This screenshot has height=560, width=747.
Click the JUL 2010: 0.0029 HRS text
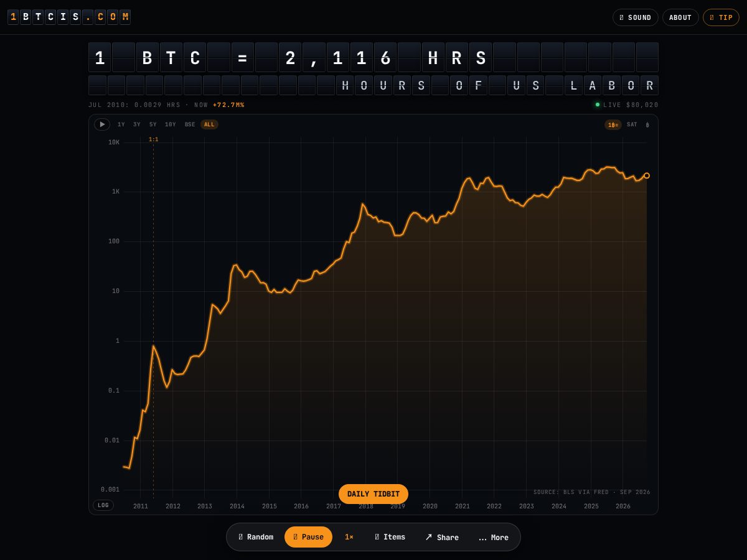coord(134,105)
